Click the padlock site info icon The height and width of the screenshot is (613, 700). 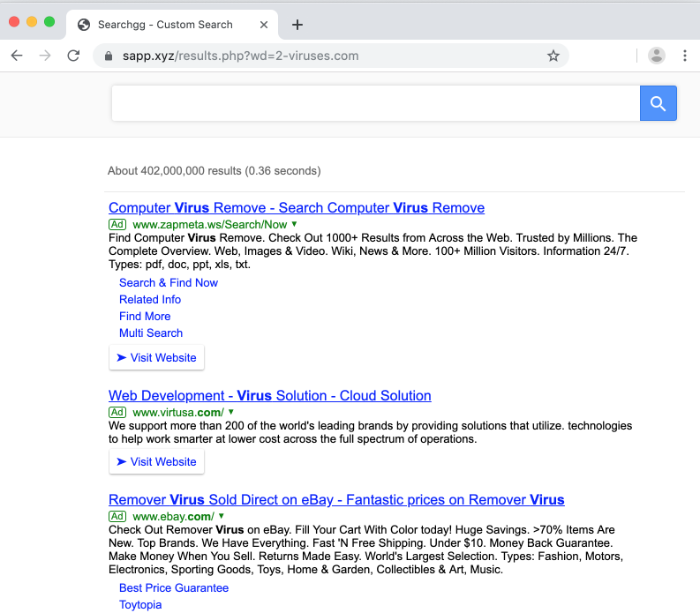coord(109,56)
